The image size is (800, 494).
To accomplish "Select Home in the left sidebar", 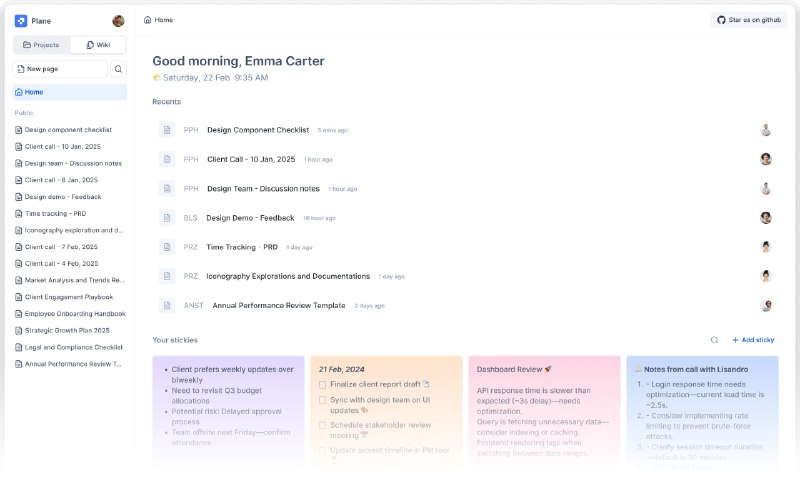I will pyautogui.click(x=34, y=92).
